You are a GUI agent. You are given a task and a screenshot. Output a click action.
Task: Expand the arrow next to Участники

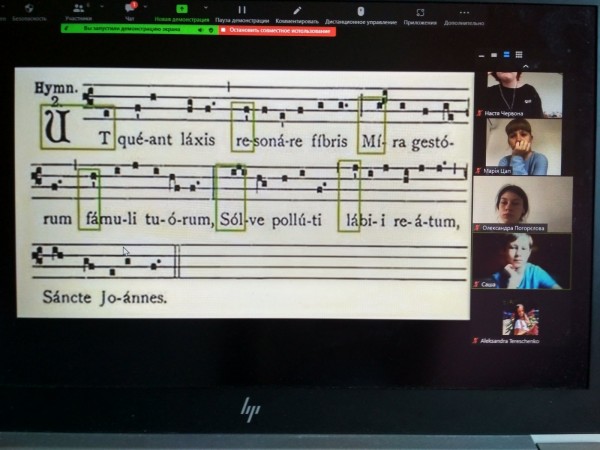(x=102, y=7)
